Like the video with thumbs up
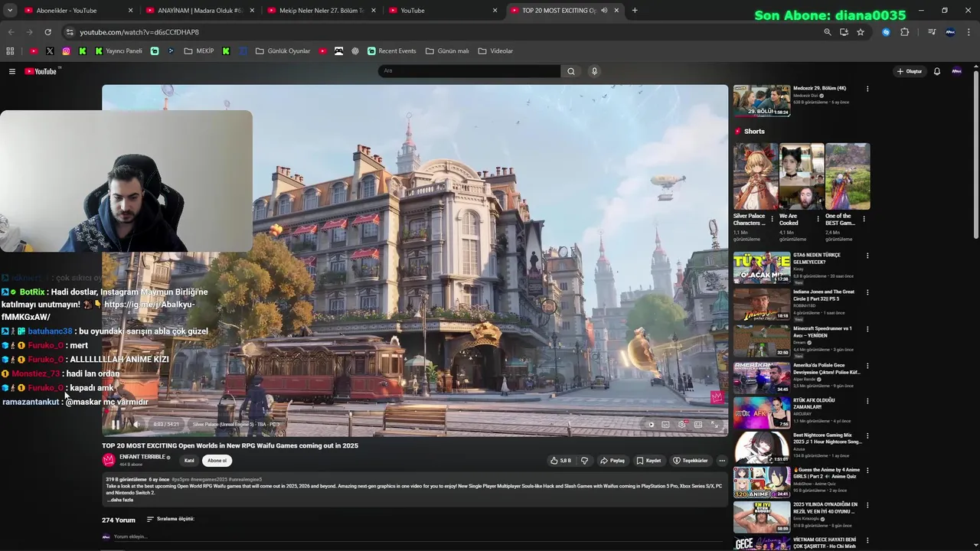Image resolution: width=980 pixels, height=551 pixels. click(x=560, y=461)
